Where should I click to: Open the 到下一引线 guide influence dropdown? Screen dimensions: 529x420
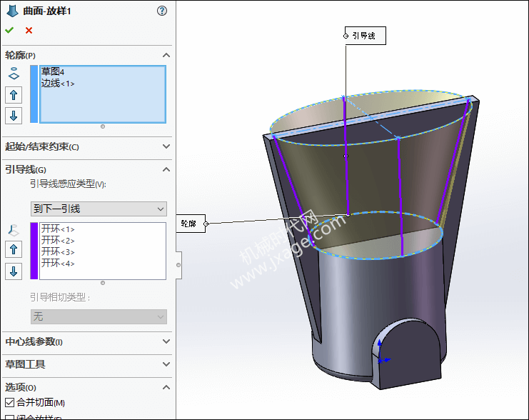coord(99,209)
